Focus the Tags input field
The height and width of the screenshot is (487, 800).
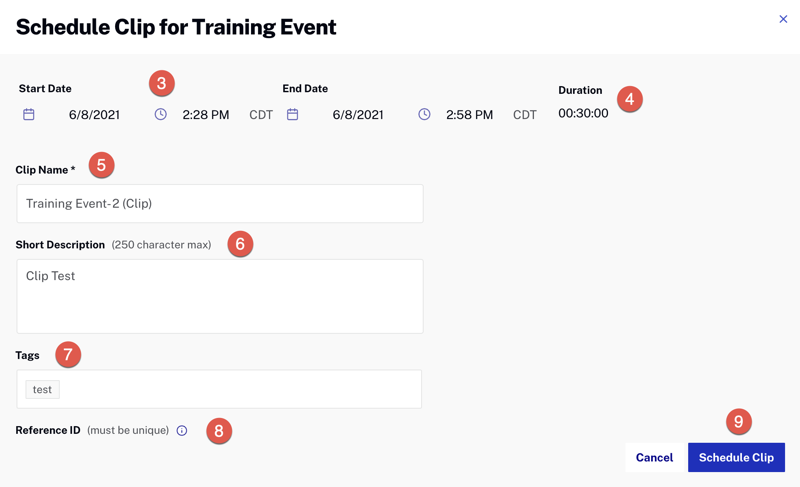pos(240,390)
